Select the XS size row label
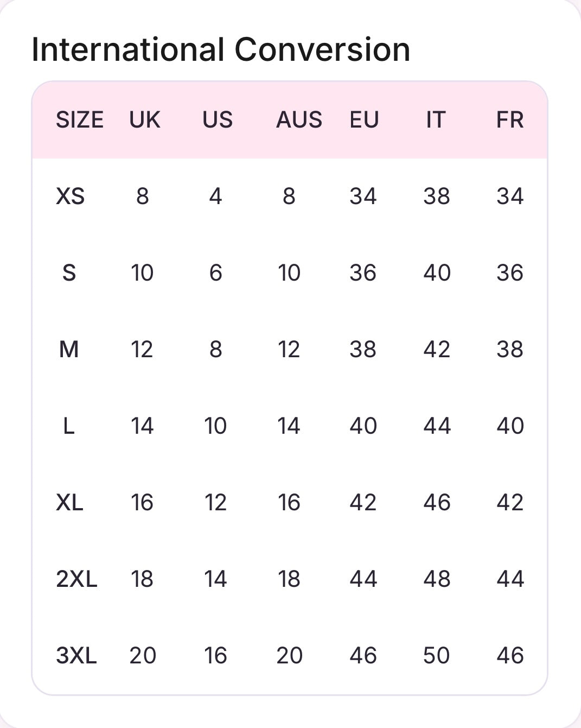 pyautogui.click(x=71, y=197)
